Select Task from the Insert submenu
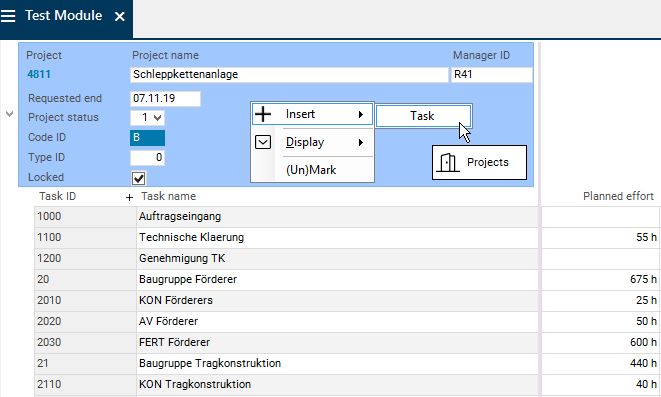Viewport: 661px width, 397px height. coord(423,116)
